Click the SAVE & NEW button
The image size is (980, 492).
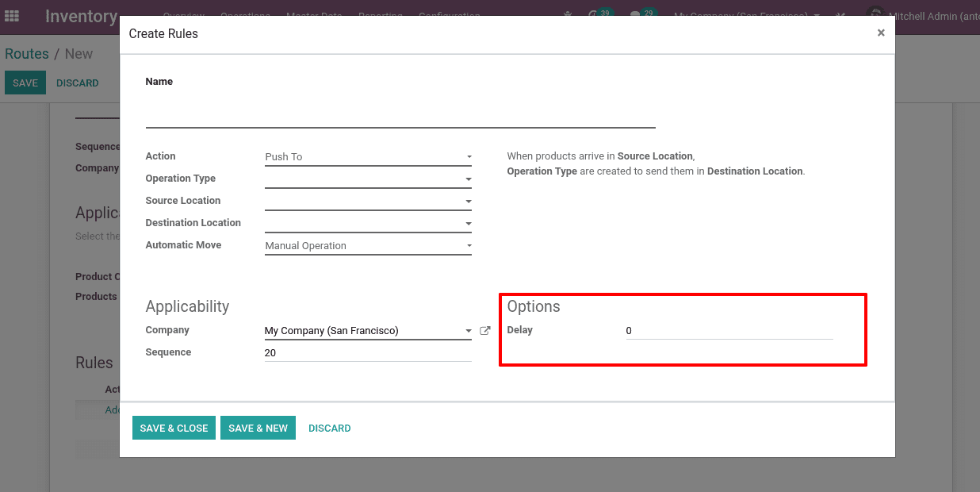(x=258, y=428)
